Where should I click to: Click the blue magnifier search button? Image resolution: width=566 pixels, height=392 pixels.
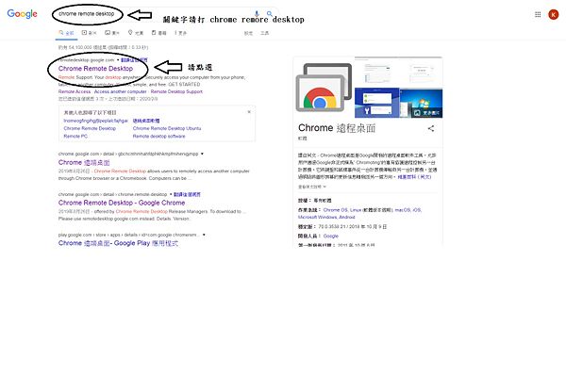(269, 14)
